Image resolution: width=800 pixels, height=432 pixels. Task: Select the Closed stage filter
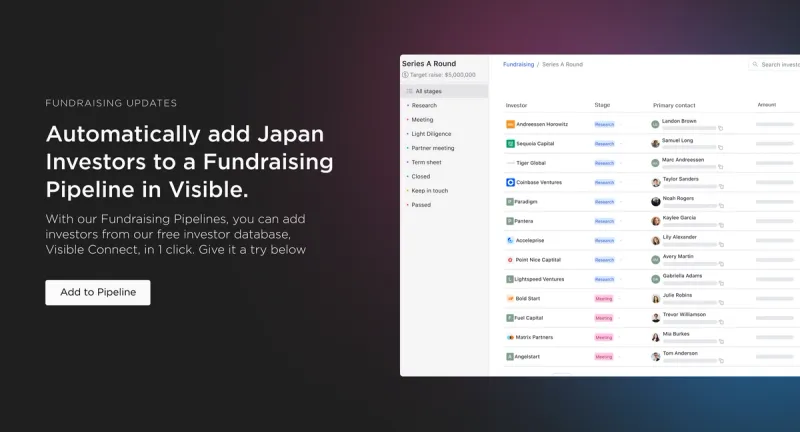[x=421, y=176]
